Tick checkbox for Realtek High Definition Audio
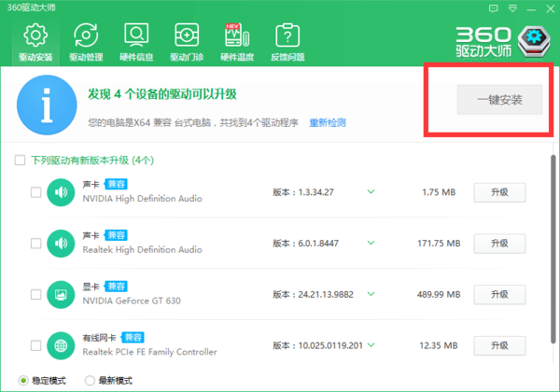The height and width of the screenshot is (392, 560). [35, 244]
